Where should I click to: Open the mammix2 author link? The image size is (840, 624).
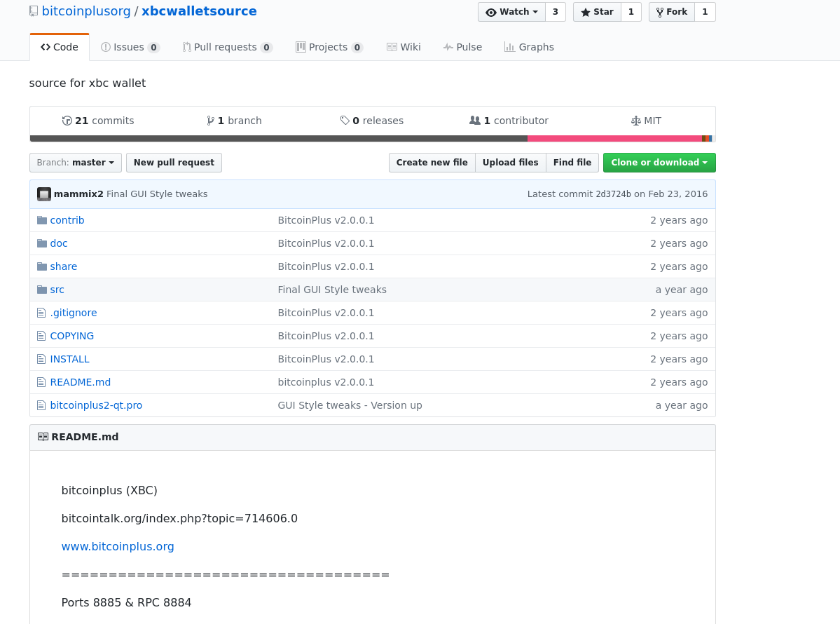(78, 194)
